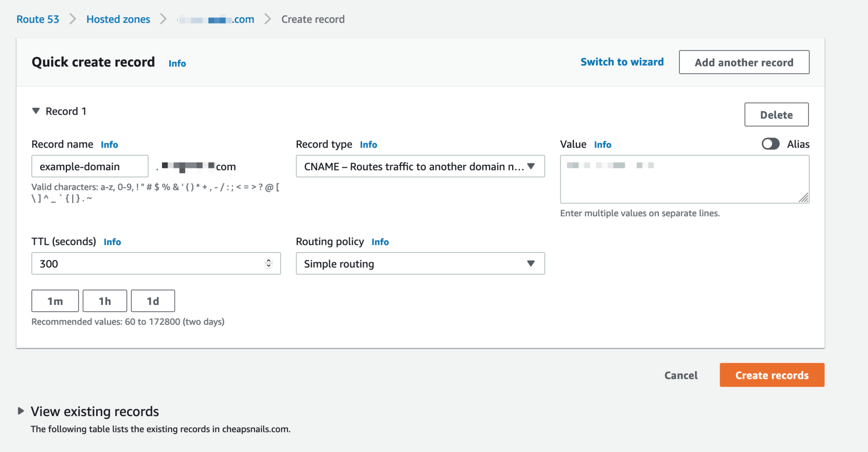Set TTL to 1d preset
Viewport: 868px width, 452px height.
tap(153, 301)
